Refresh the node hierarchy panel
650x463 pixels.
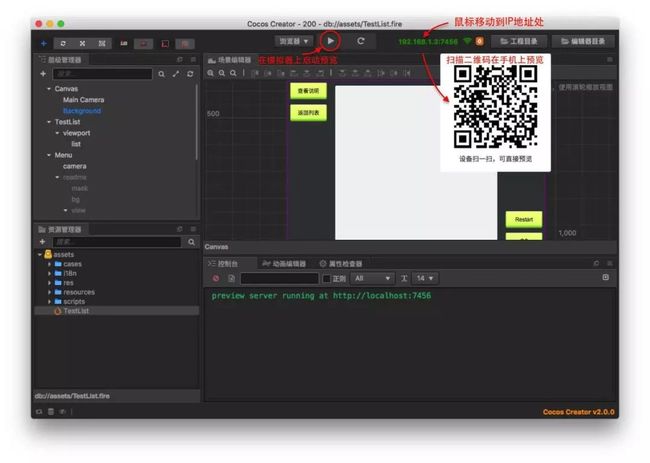190,74
